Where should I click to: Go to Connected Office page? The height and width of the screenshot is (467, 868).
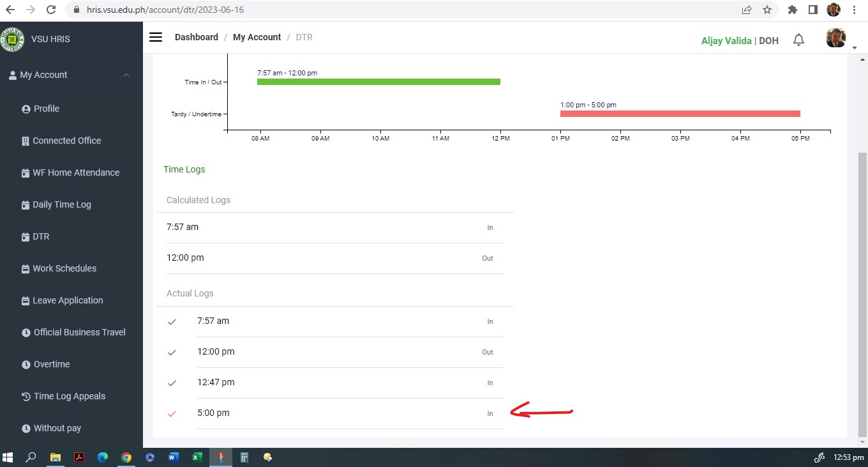click(66, 141)
